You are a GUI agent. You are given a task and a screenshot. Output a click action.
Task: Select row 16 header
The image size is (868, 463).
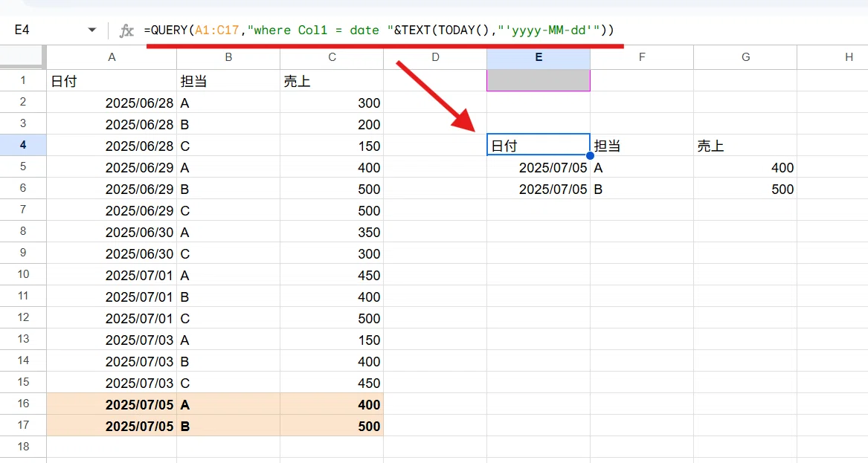point(23,404)
